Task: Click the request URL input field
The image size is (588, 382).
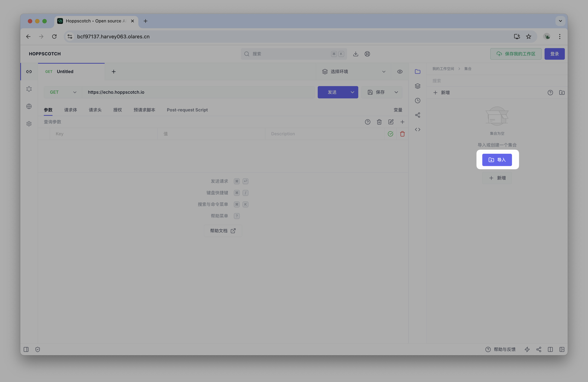Action: [198, 92]
